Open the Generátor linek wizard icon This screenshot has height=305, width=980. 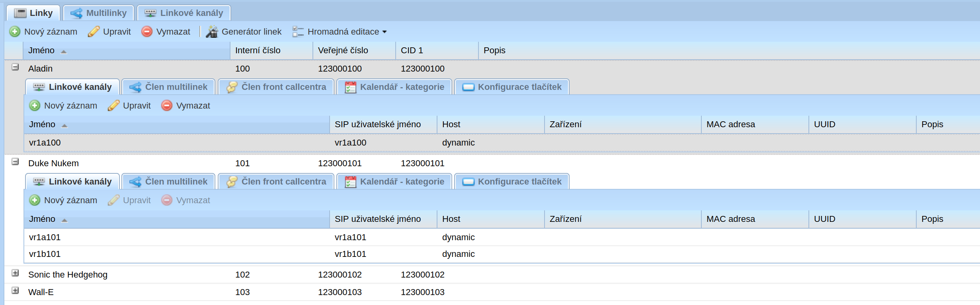coord(212,31)
